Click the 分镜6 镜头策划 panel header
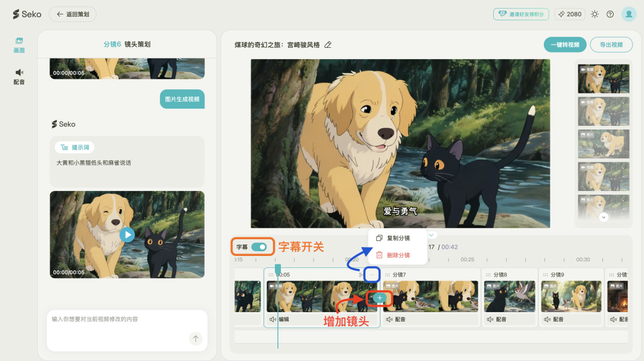Image resolution: width=644 pixels, height=361 pixels. (x=127, y=44)
